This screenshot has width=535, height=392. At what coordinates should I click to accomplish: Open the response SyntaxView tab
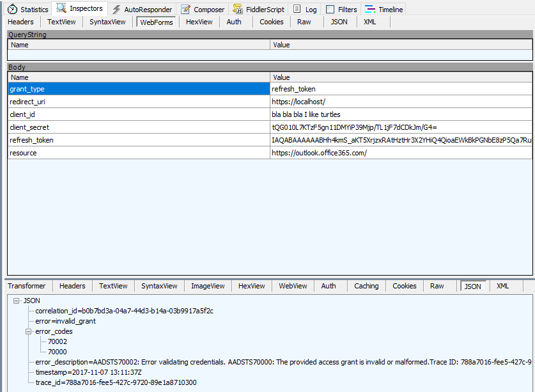pyautogui.click(x=159, y=286)
